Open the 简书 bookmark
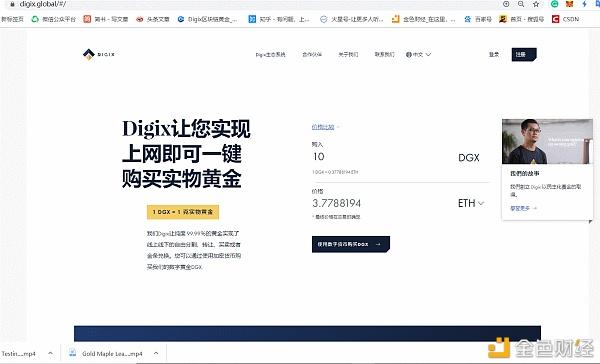600x364 pixels. [x=106, y=19]
